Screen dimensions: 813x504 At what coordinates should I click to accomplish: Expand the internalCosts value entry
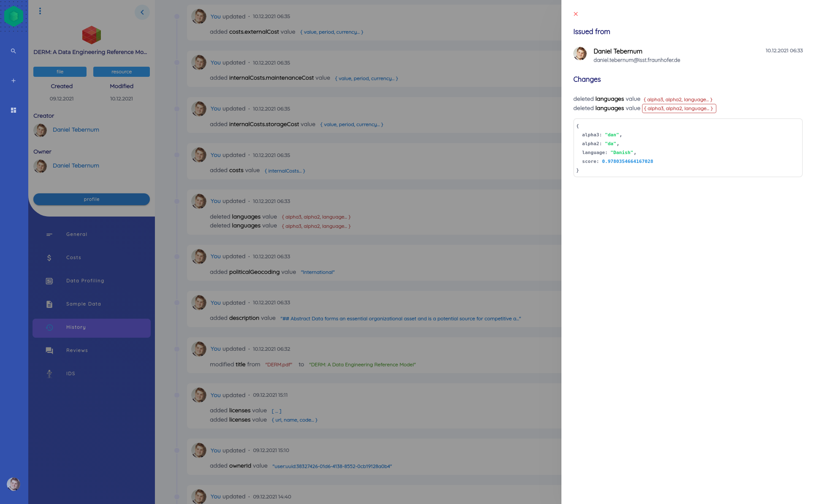(285, 171)
